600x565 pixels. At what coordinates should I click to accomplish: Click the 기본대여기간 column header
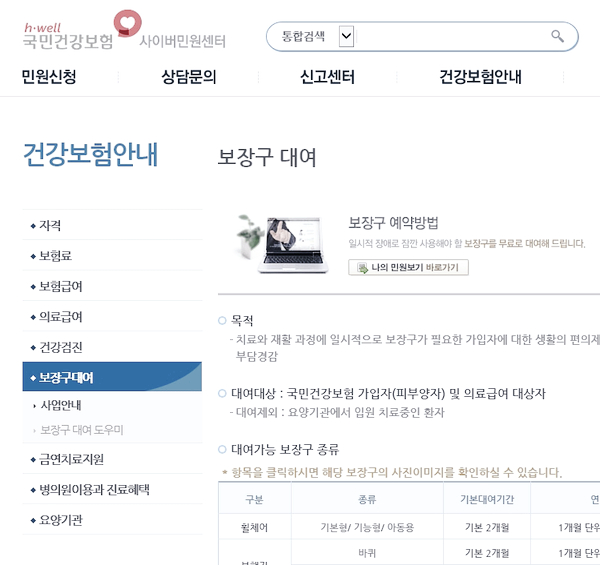487,499
